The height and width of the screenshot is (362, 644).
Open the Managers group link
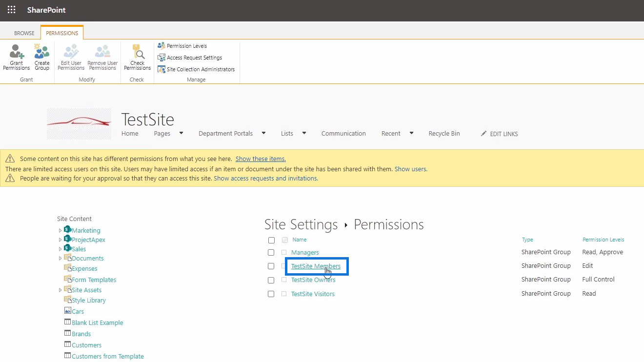coord(305,252)
